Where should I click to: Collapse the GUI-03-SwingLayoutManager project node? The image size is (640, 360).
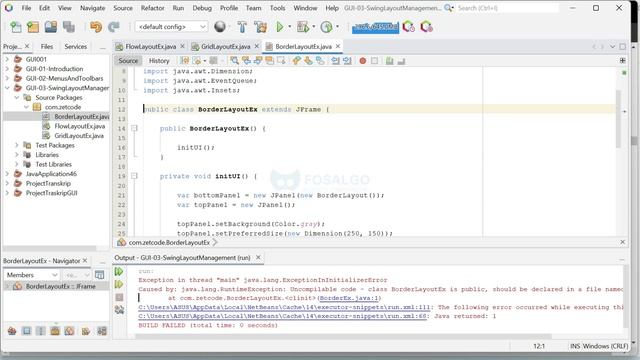point(7,88)
